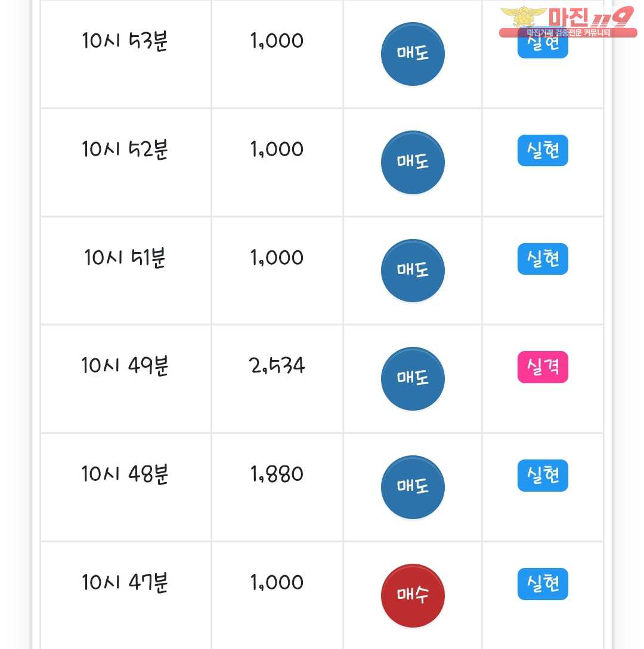644x649 pixels.
Task: Select the 10시 47분 time entry
Action: tap(125, 582)
